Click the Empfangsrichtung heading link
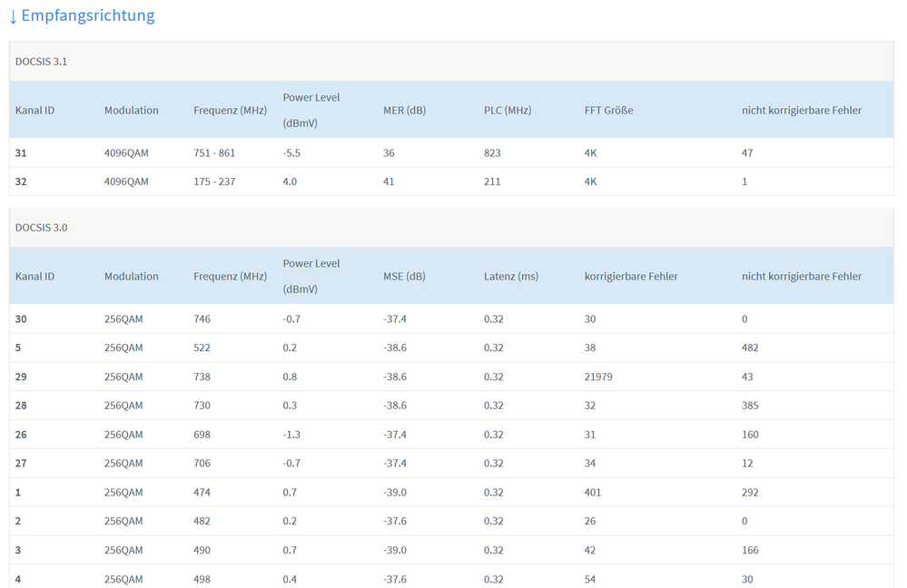The width and height of the screenshot is (907, 588). 88,15
